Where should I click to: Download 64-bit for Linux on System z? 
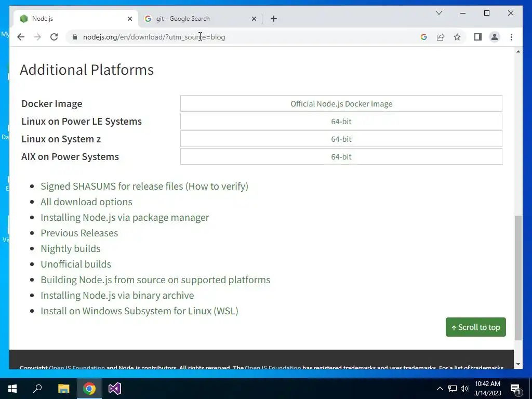click(341, 139)
